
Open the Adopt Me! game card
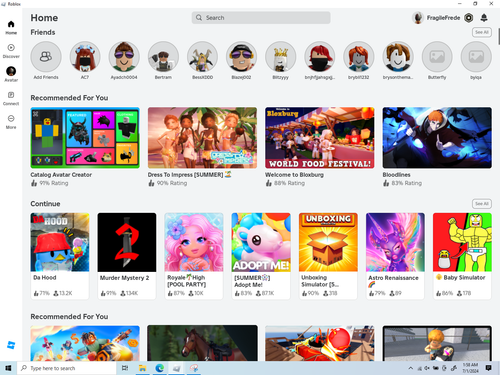[x=261, y=256]
